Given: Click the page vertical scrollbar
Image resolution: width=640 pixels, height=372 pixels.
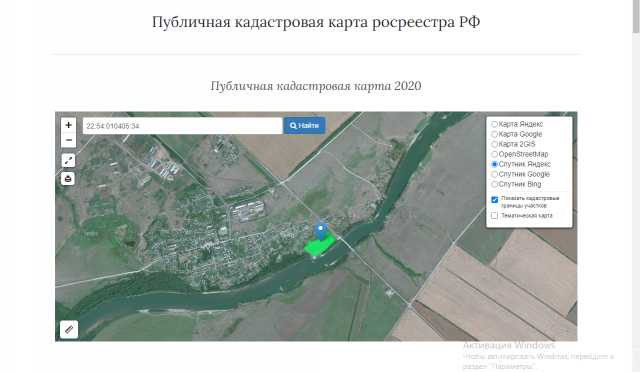Looking at the screenshot, I should (636, 16).
